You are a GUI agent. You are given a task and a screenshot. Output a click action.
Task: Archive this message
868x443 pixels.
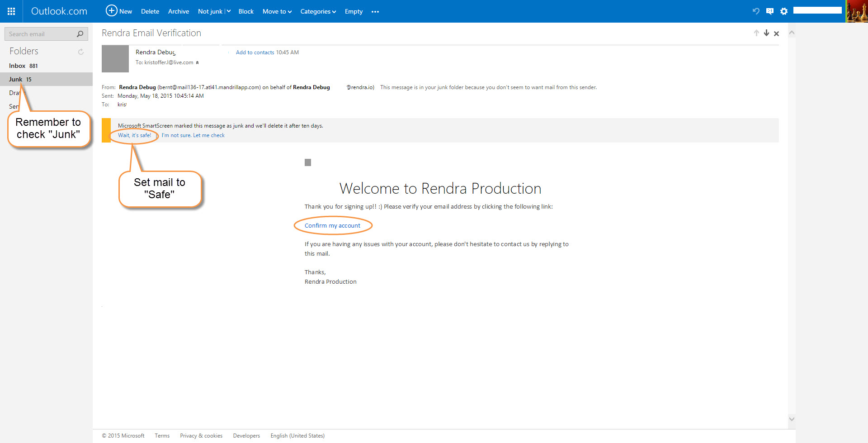coord(179,11)
